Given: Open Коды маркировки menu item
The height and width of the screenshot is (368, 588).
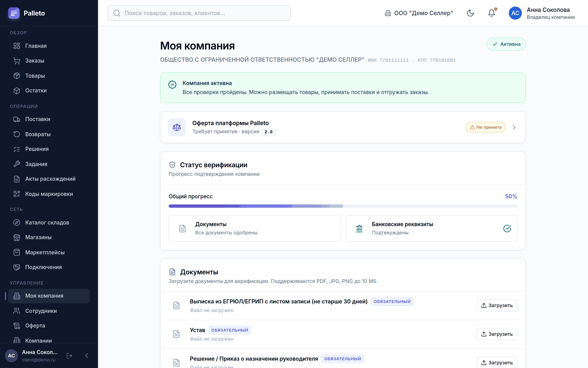Looking at the screenshot, I should (49, 194).
